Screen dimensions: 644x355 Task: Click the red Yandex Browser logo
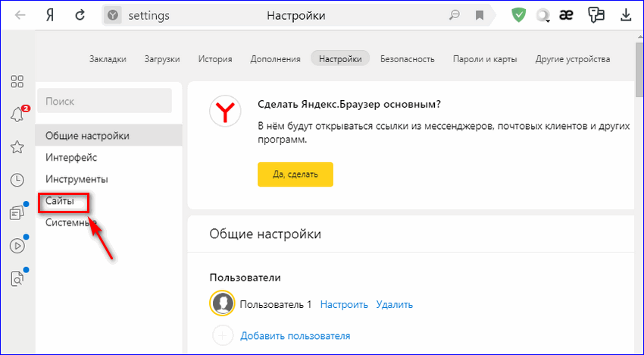point(225,111)
